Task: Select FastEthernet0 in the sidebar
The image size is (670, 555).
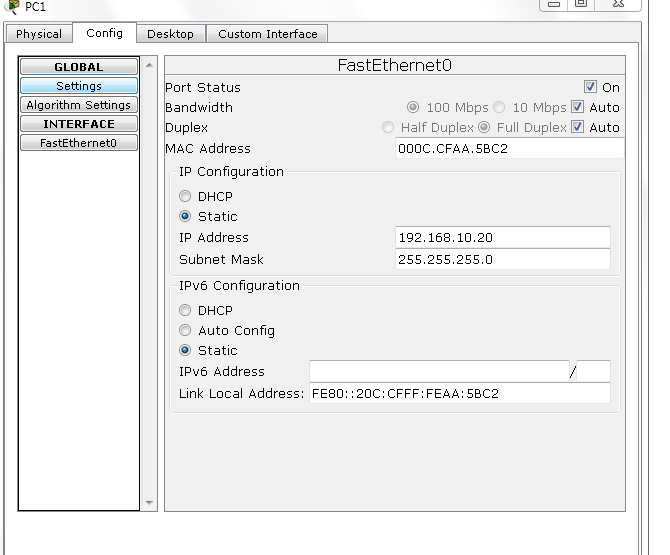Action: coord(79,143)
